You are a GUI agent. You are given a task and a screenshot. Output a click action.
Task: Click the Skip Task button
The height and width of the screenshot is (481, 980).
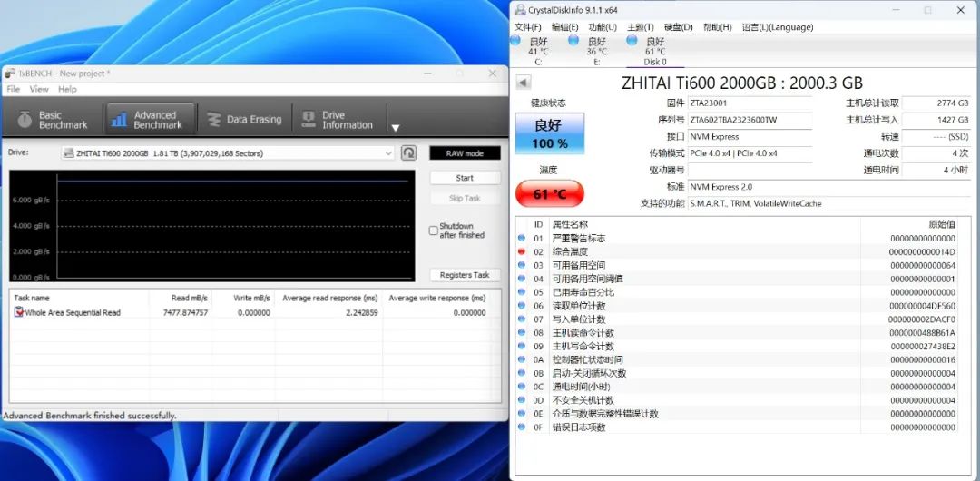[x=465, y=198]
